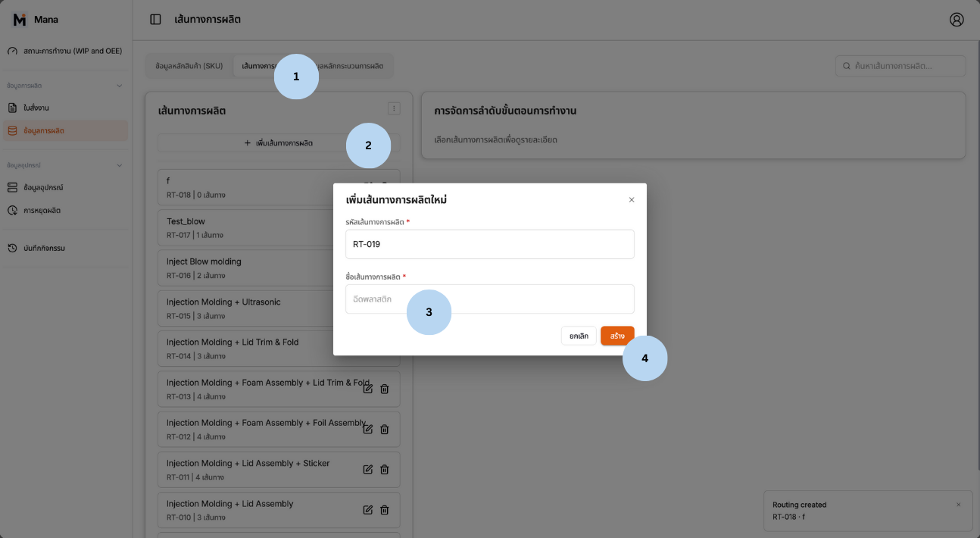Dismiss the Routing created notification

click(958, 505)
